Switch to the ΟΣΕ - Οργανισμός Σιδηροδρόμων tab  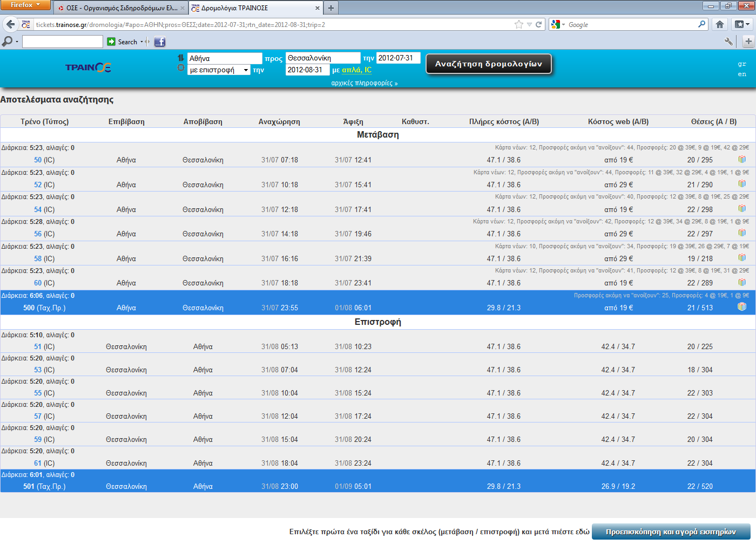120,8
